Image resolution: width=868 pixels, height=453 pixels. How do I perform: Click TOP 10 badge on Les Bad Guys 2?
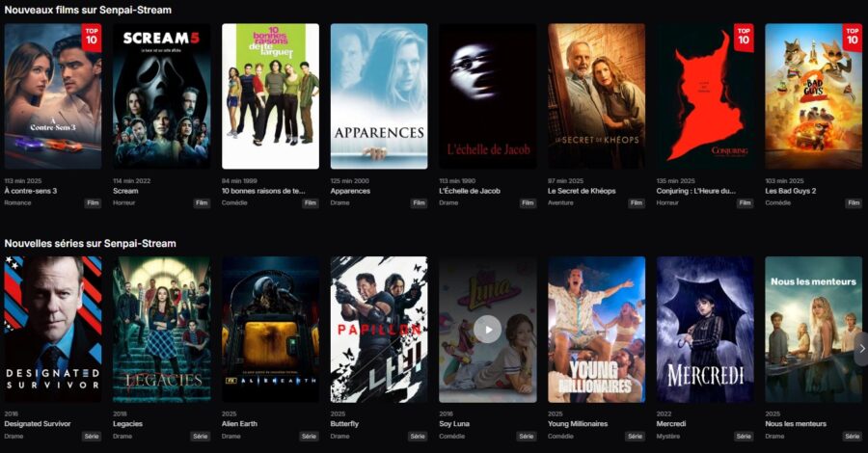coord(852,38)
